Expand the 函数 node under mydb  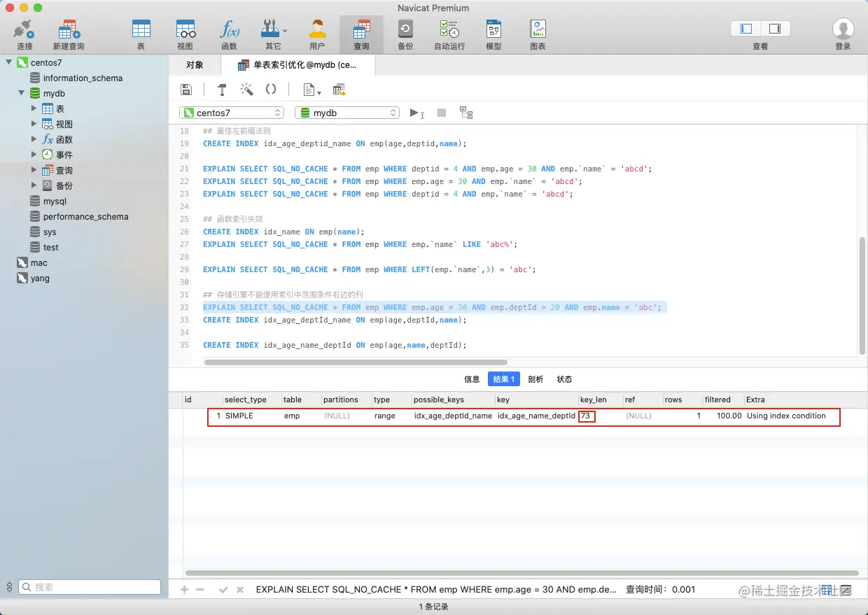tap(34, 139)
